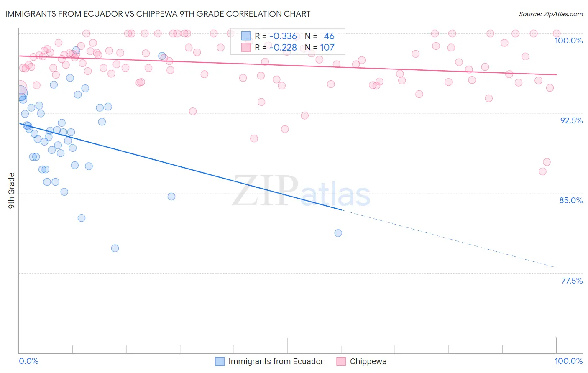Image resolution: width=588 pixels, height=373 pixels.
Task: Click the blue R = -0.336 legend box
Action: [x=246, y=36]
